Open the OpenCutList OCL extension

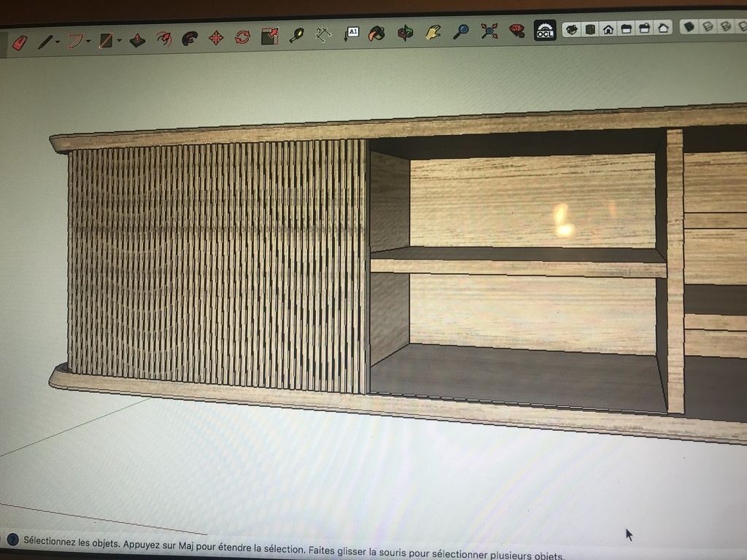[544, 31]
